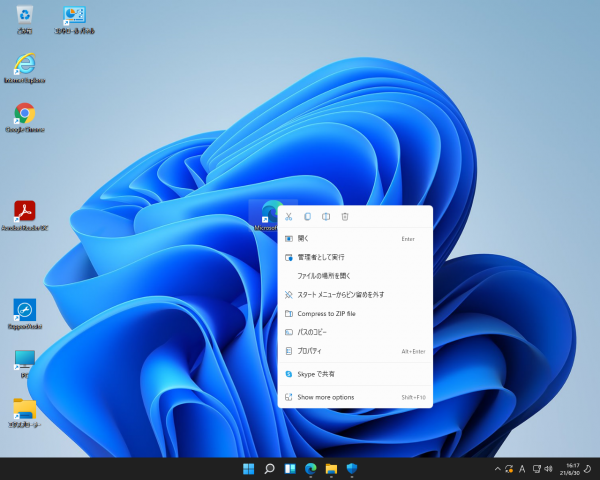The image size is (600, 480).
Task: Select the Google Chrome desktop icon
Action: point(25,118)
